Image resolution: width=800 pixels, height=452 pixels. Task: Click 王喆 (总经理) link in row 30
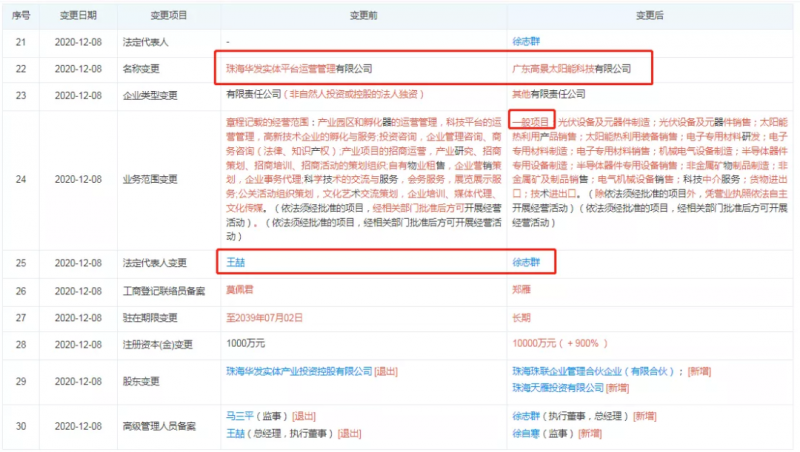tap(236, 434)
